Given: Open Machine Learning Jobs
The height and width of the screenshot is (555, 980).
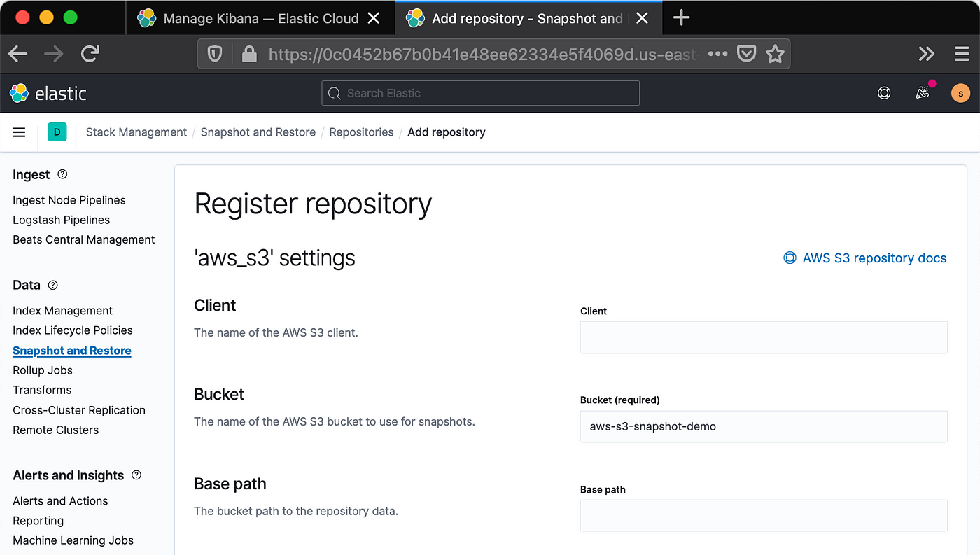Looking at the screenshot, I should point(73,540).
